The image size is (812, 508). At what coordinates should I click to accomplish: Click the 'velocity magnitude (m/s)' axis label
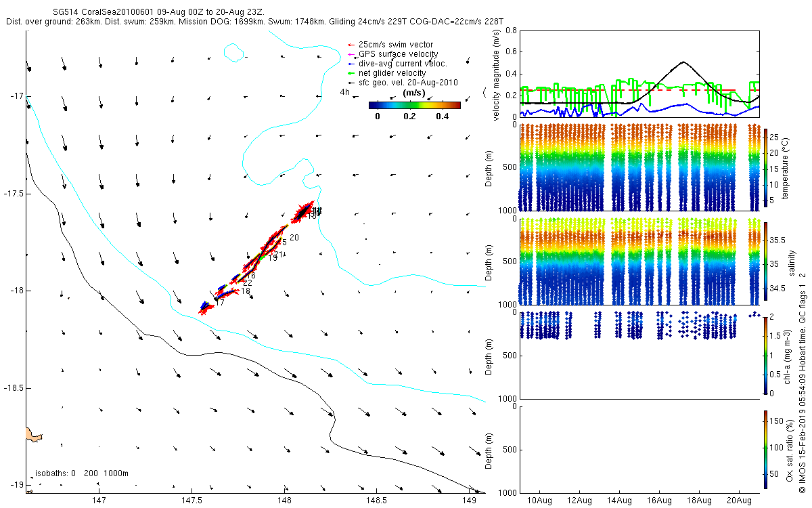pos(496,75)
